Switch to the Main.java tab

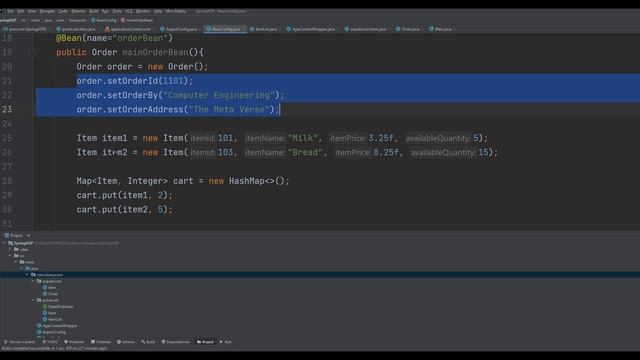coord(440,29)
